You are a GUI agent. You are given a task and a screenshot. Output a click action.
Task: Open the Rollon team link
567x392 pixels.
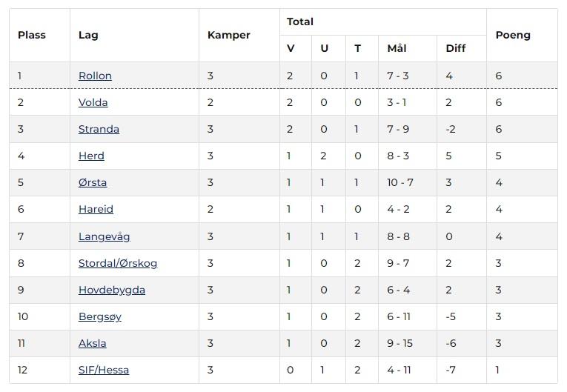(95, 76)
